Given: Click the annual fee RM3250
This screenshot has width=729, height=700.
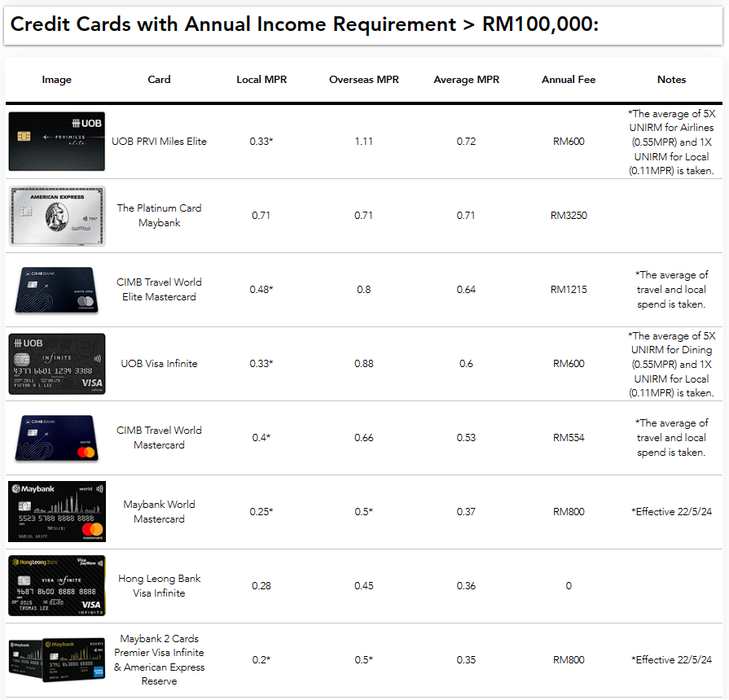Looking at the screenshot, I should (569, 216).
